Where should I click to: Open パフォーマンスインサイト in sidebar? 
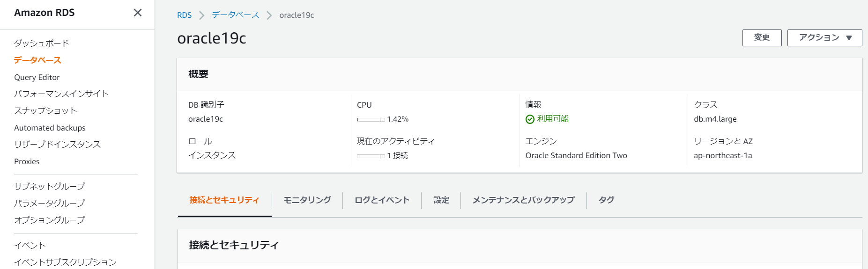click(x=61, y=94)
